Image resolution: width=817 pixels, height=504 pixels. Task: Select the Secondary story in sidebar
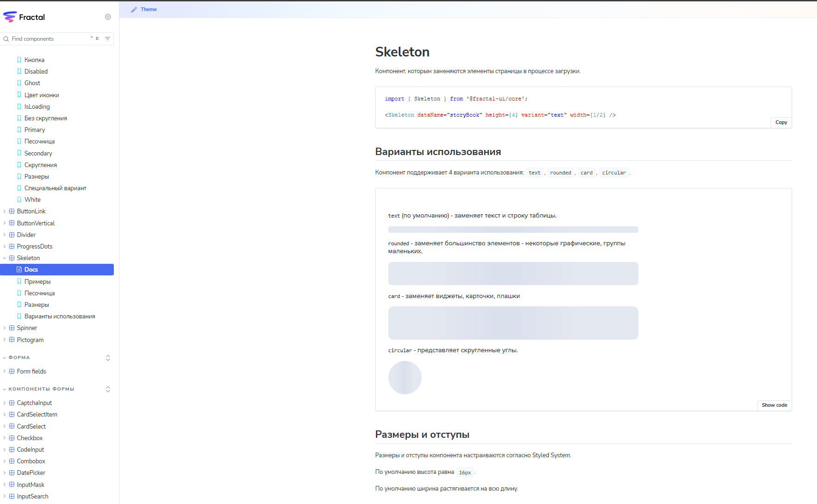38,153
